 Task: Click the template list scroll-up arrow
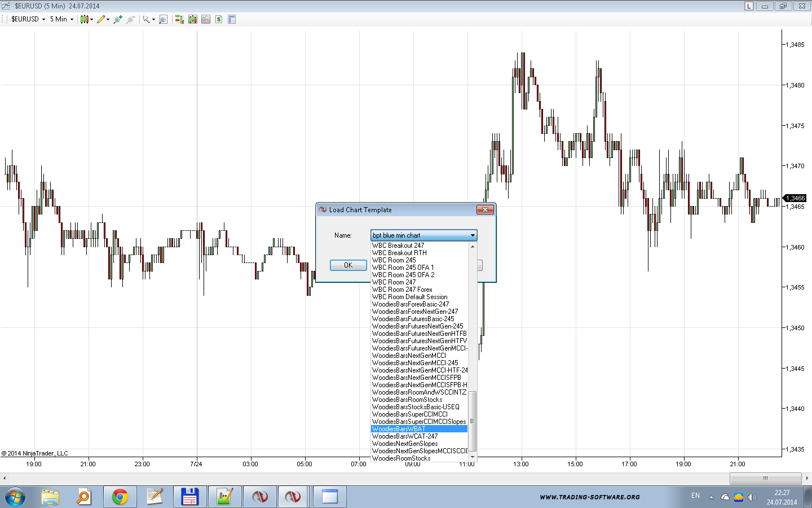(473, 247)
